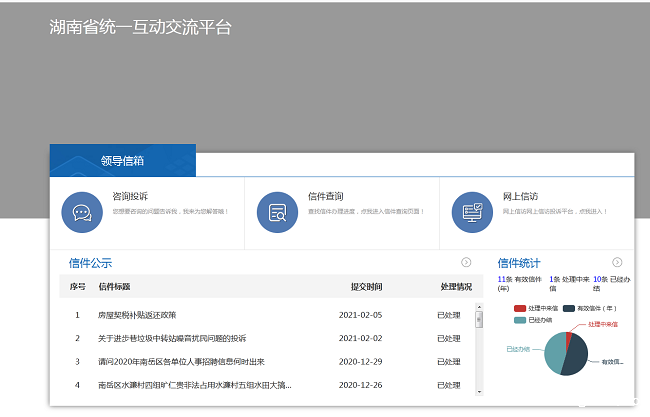Click scroll up arrow of letter list
The height and width of the screenshot is (417, 650).
[x=478, y=308]
